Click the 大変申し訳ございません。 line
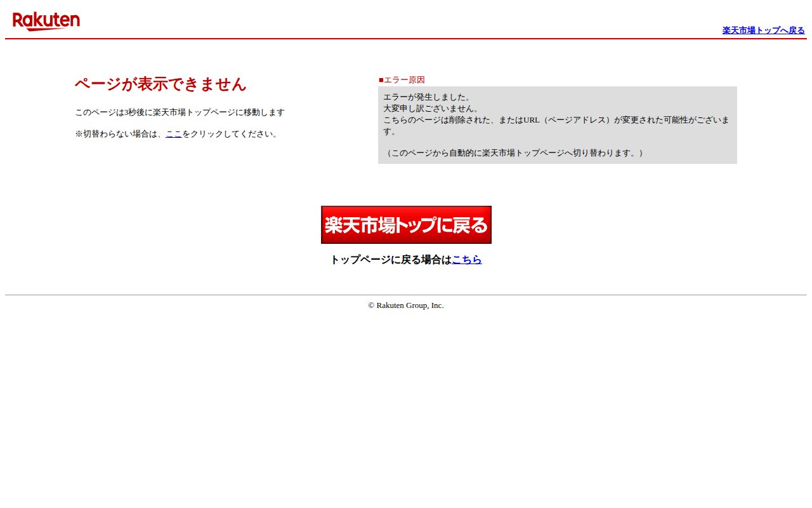Image resolution: width=812 pixels, height=508 pixels. (x=431, y=109)
